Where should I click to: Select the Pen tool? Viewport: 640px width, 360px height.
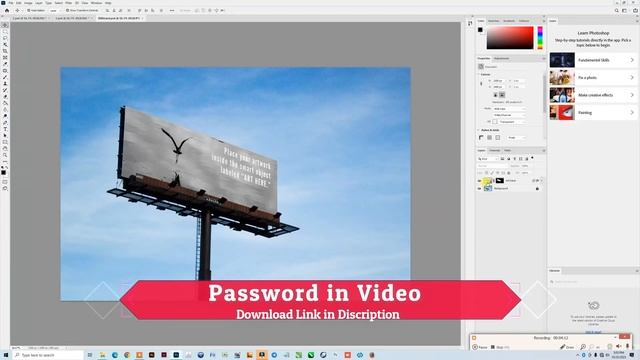pyautogui.click(x=5, y=123)
